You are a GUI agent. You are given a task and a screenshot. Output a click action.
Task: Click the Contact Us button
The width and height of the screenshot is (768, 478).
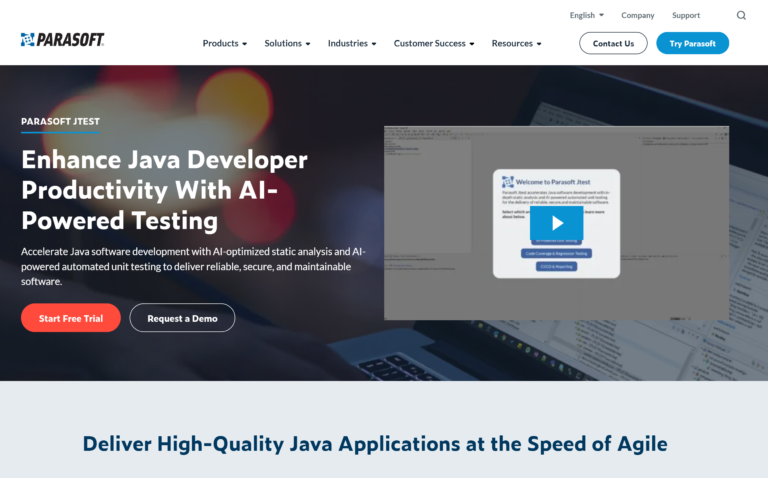613,43
